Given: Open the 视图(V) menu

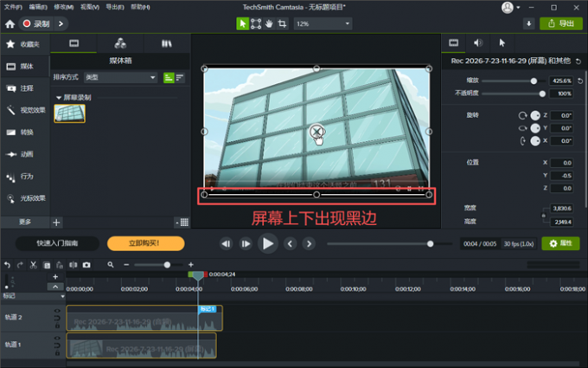Looking at the screenshot, I should pos(90,7).
